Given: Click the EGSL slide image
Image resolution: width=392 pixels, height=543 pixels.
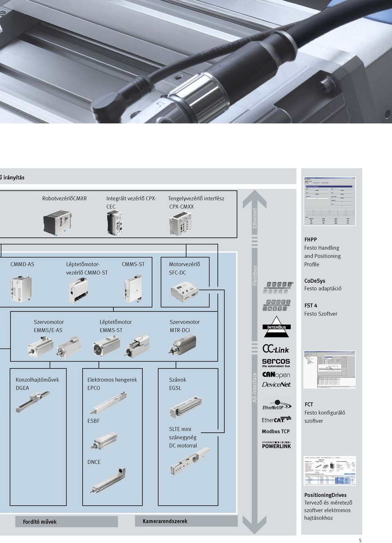Looking at the screenshot, I should click(x=186, y=407).
